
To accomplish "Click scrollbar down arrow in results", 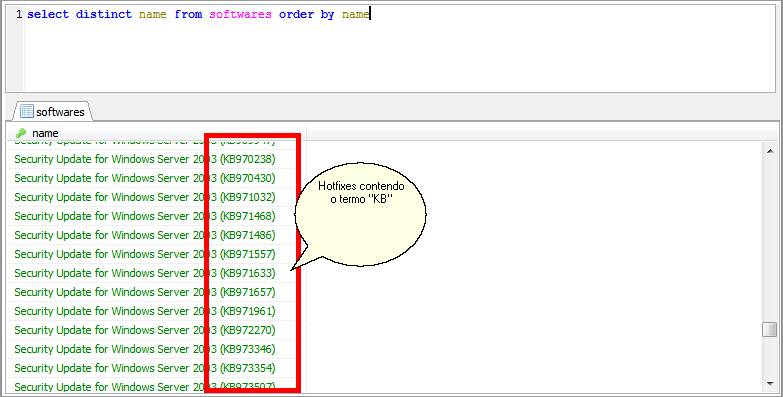I will click(769, 384).
